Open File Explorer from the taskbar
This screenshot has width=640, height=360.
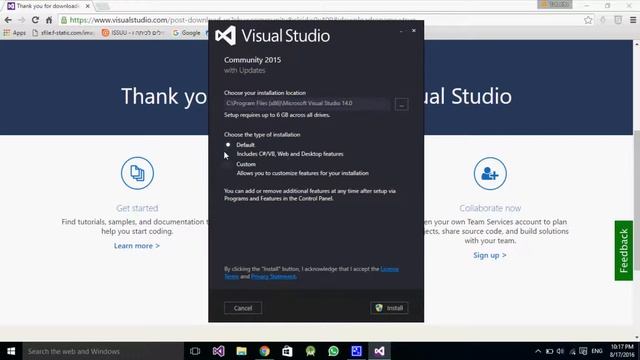tap(241, 351)
